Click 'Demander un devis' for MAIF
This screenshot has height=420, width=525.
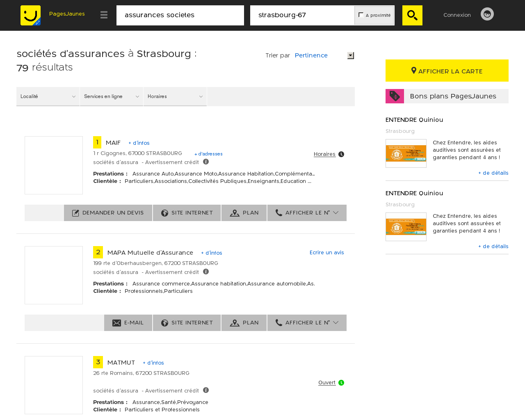pos(108,213)
